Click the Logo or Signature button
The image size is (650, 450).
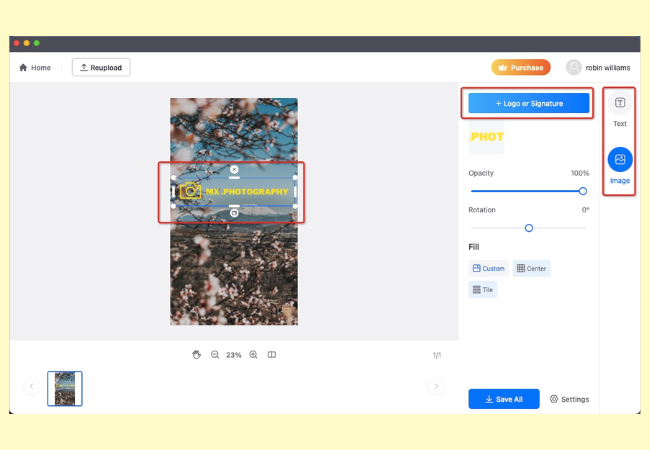click(529, 103)
